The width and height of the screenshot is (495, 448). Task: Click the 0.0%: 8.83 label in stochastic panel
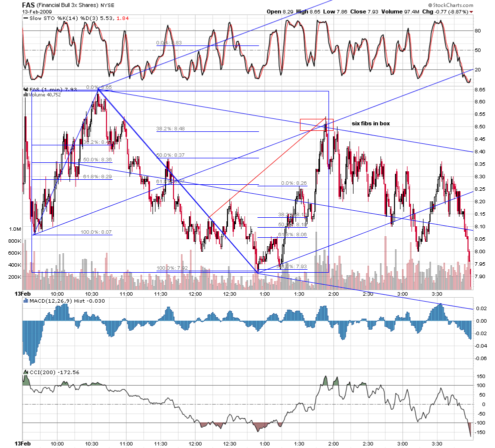point(169,43)
